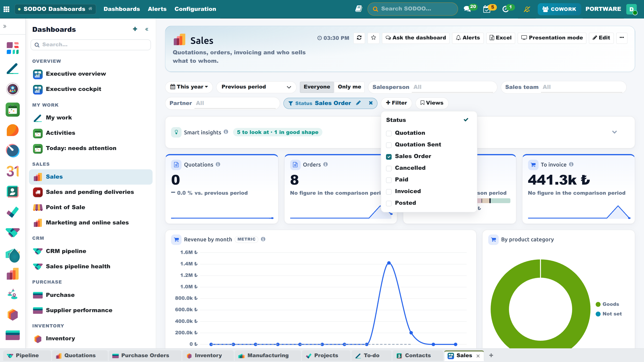Add a new dashboard with the plus icon
This screenshot has height=362, width=644.
[x=135, y=29]
